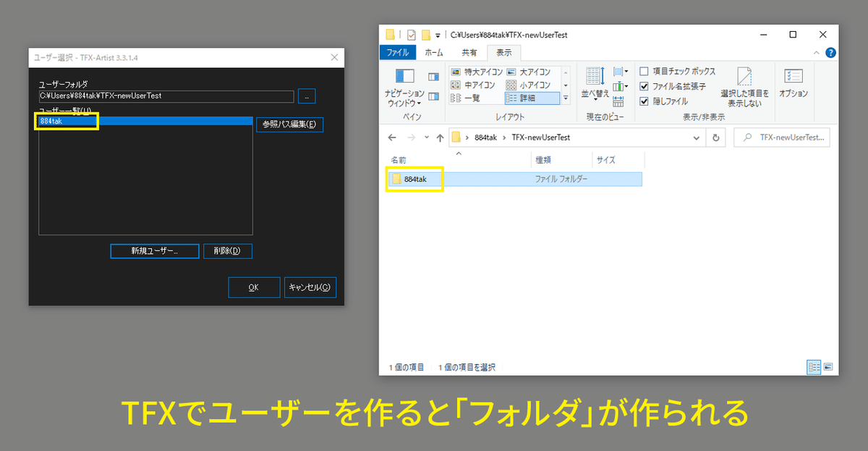The width and height of the screenshot is (868, 451).
Task: Confirm with OK in the user selection dialog
Action: (254, 287)
